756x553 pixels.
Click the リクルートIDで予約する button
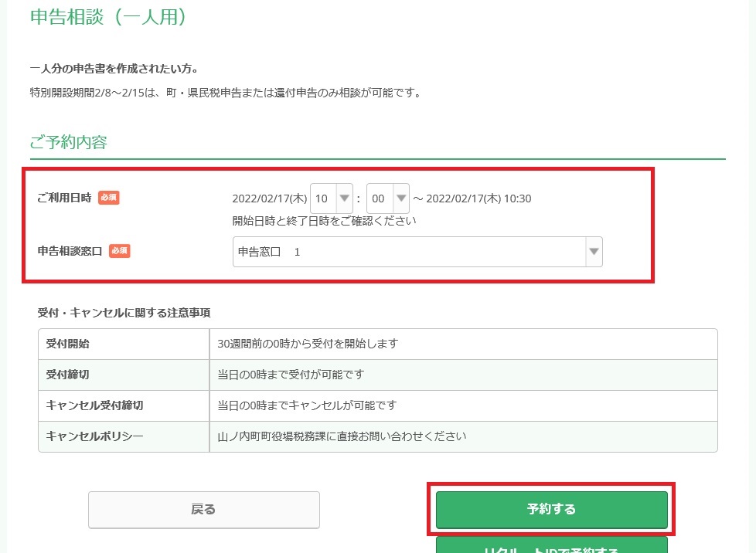(552, 548)
